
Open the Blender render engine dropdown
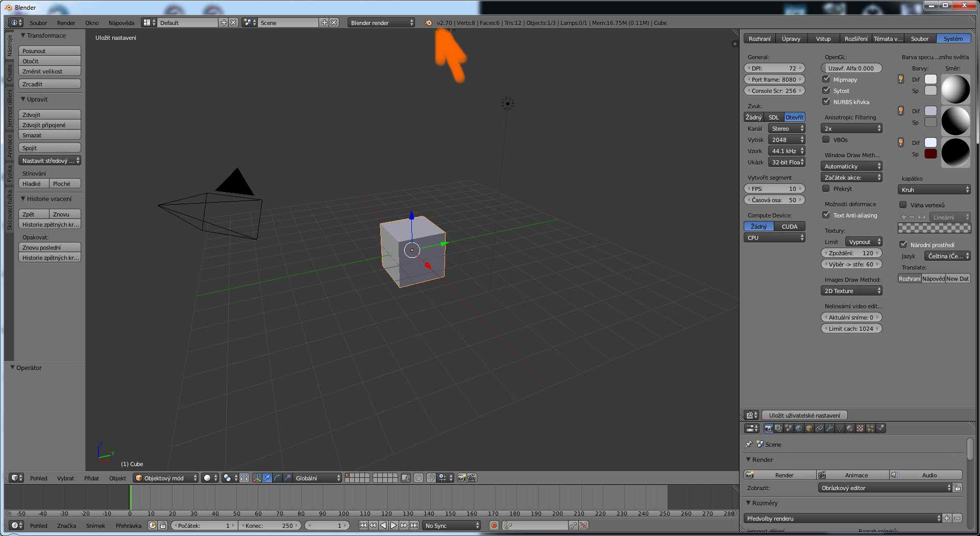coord(381,22)
